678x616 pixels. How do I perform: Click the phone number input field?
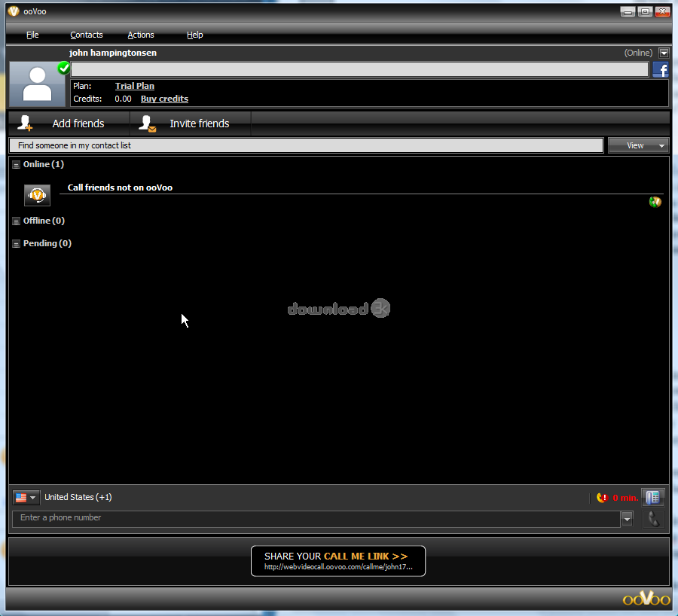click(x=316, y=518)
